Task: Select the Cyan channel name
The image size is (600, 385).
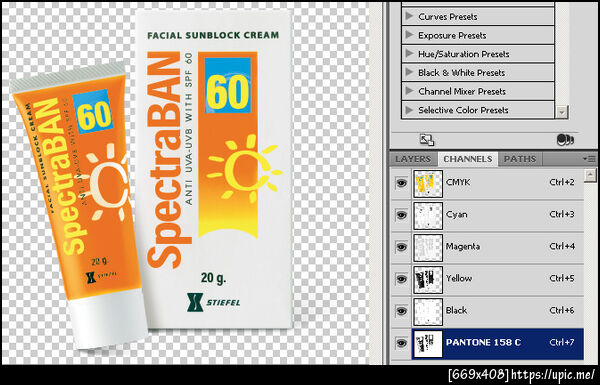Action: tap(457, 215)
